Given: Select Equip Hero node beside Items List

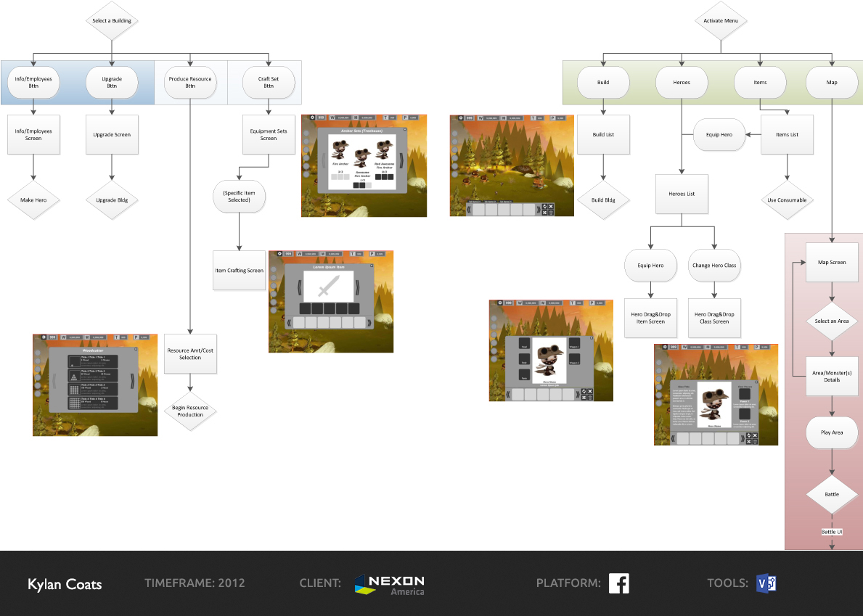Looking at the screenshot, I should coord(719,134).
